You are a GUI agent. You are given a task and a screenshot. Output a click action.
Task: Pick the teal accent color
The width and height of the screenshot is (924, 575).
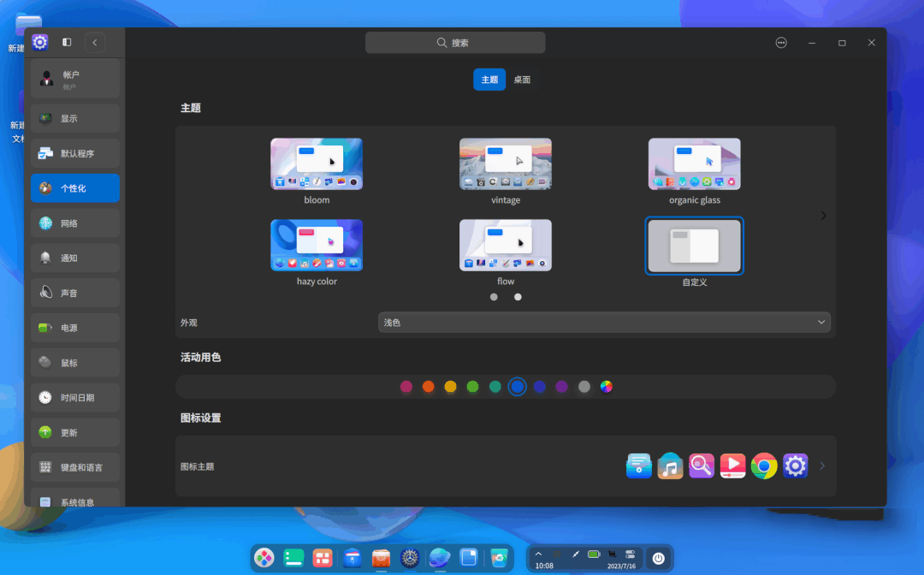495,387
